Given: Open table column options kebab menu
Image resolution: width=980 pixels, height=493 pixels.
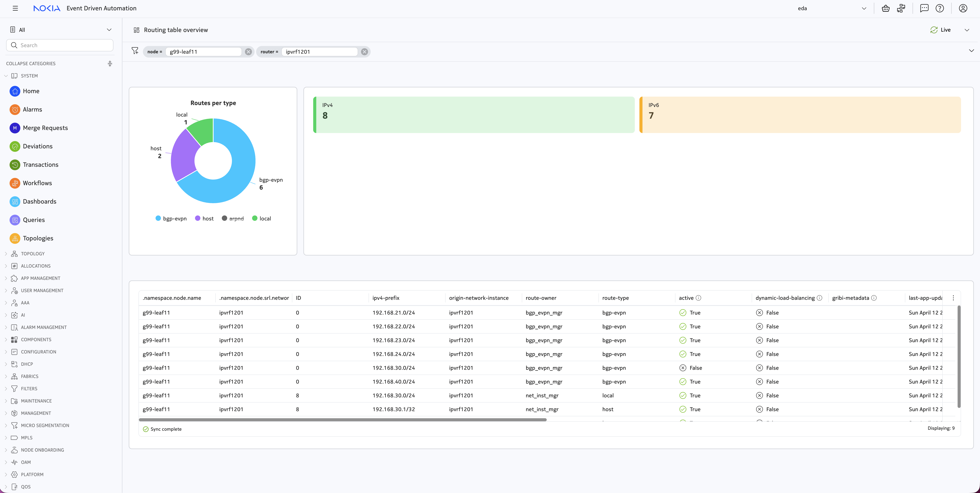Looking at the screenshot, I should (953, 298).
